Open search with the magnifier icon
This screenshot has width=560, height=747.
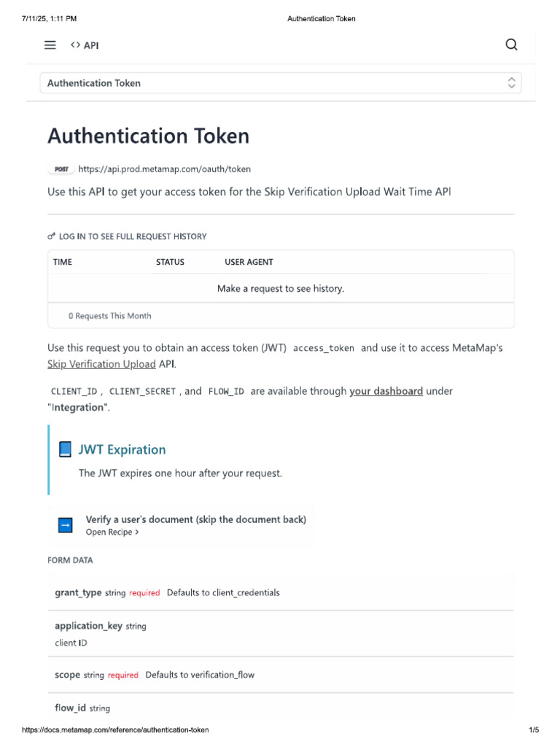511,44
